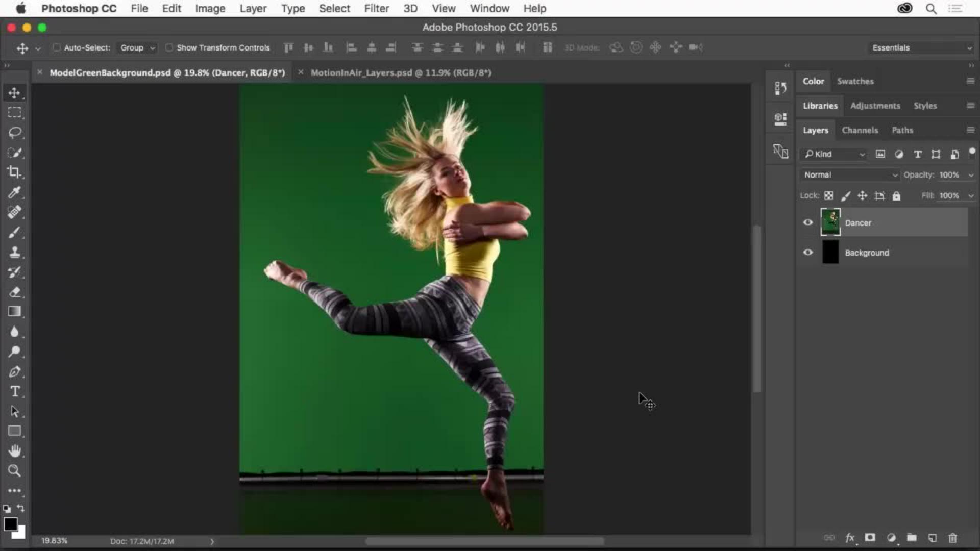
Task: Click the foreground color swatch
Action: (x=10, y=524)
